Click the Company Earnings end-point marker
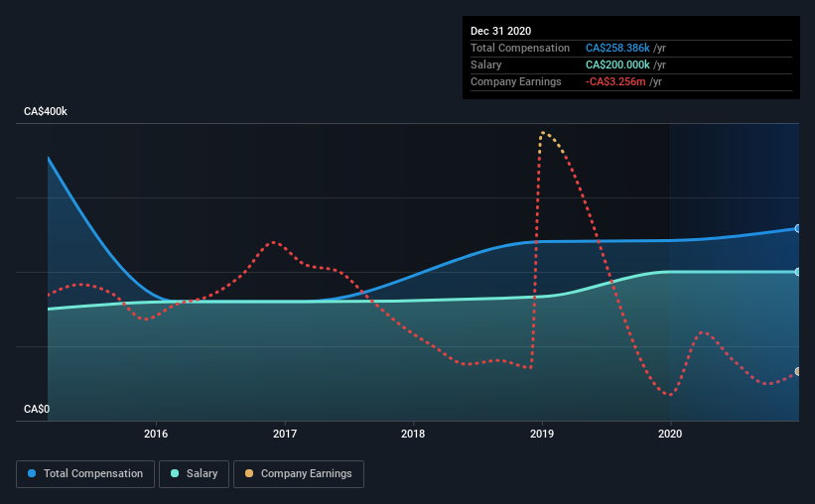 (x=798, y=371)
